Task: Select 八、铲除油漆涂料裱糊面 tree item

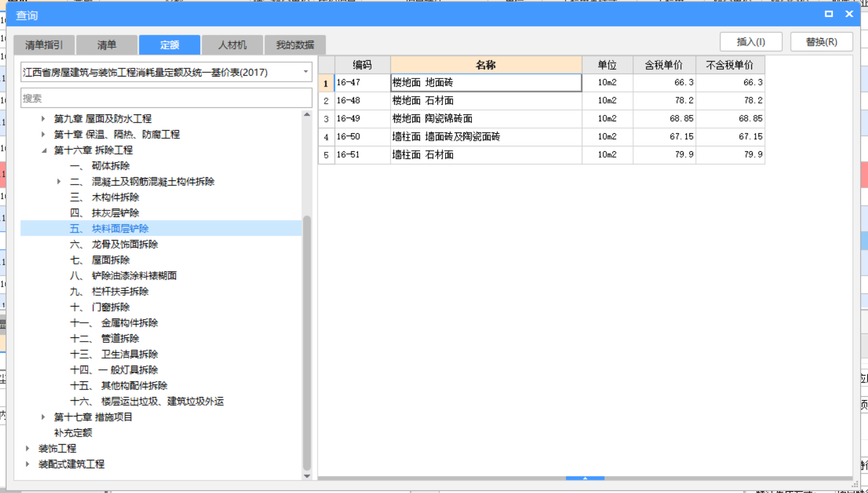Action: point(123,276)
